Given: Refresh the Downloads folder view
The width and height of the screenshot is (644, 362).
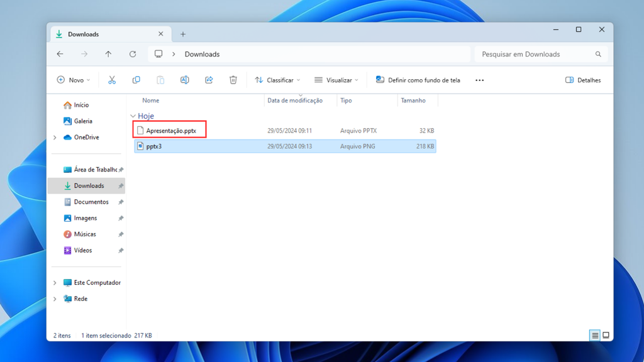Looking at the screenshot, I should coord(133,54).
